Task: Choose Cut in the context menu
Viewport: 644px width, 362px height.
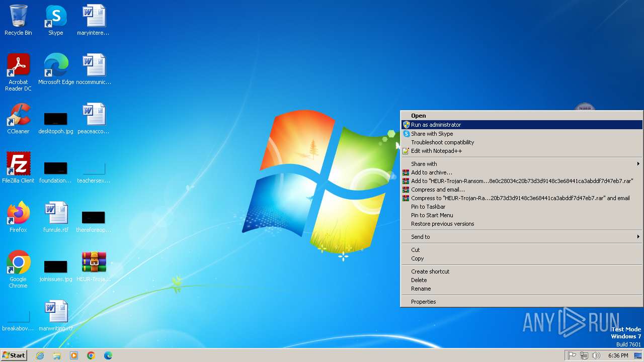Action: (522, 250)
